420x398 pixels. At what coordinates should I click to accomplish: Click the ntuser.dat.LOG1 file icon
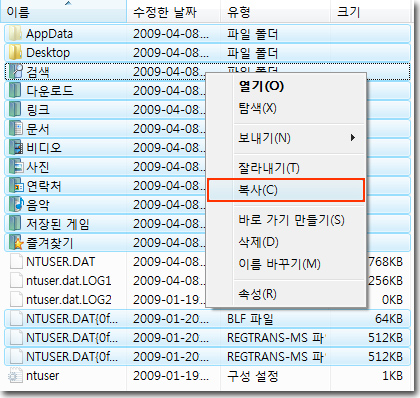(16, 281)
